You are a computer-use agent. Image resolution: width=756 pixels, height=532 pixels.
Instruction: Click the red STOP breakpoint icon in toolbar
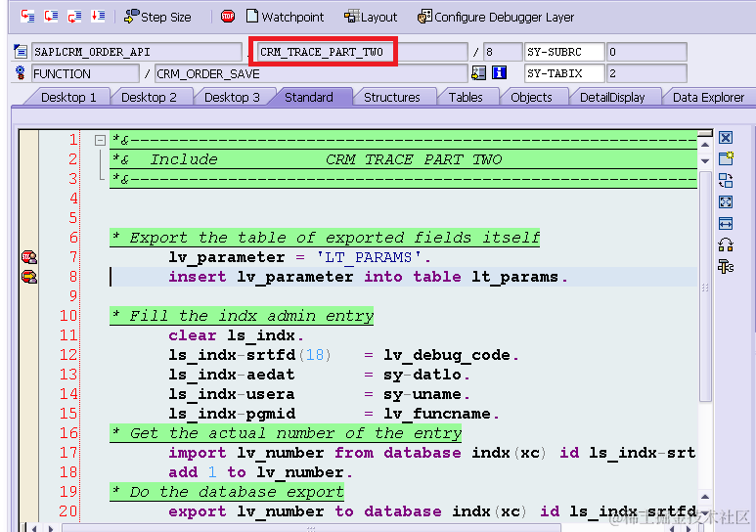point(228,17)
